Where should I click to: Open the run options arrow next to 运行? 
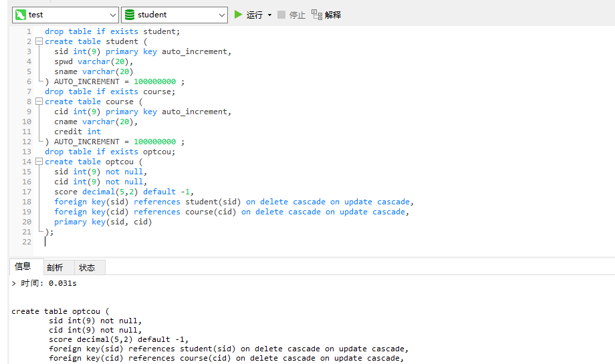(269, 15)
